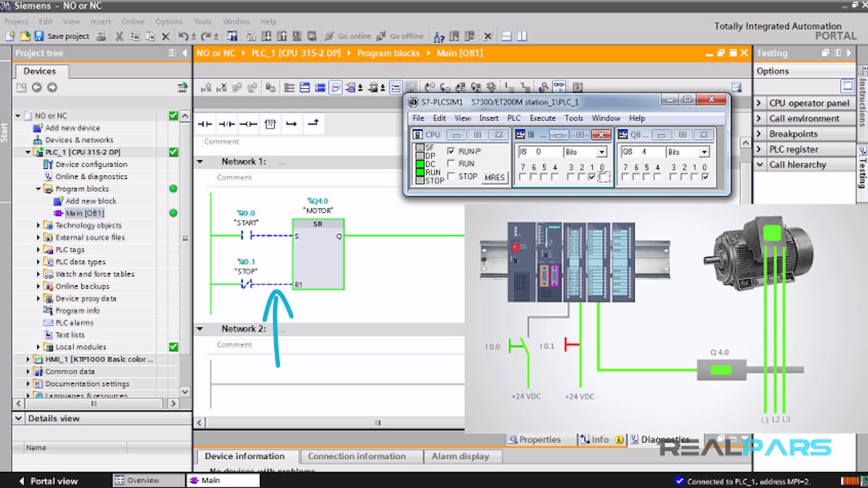The image size is (868, 488).
Task: Collapse the Details view panel
Action: (x=19, y=418)
